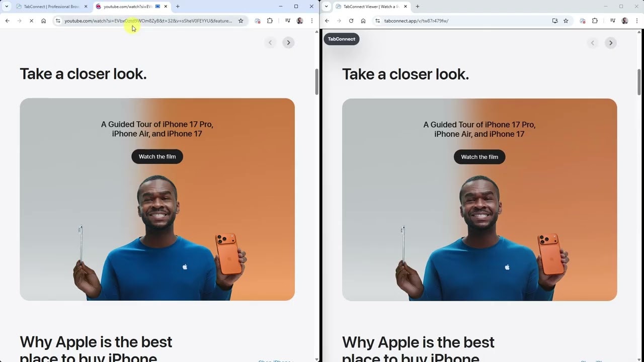
Task: Click the Home icon on the YouTube window
Action: pyautogui.click(x=43, y=21)
